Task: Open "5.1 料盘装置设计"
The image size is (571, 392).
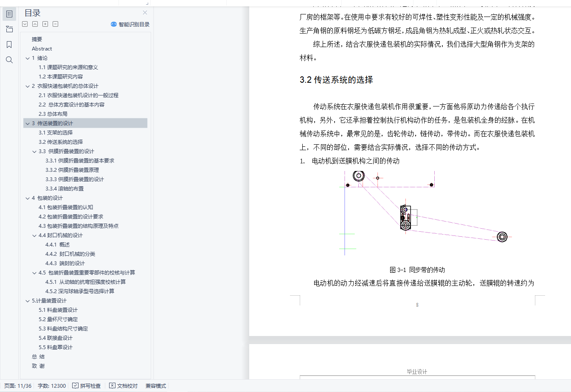Action: 58,310
